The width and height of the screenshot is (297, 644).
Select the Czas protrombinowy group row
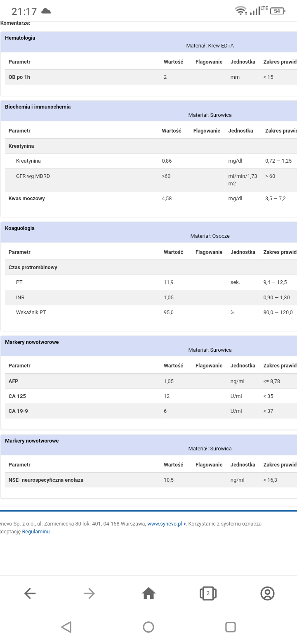[x=33, y=268]
